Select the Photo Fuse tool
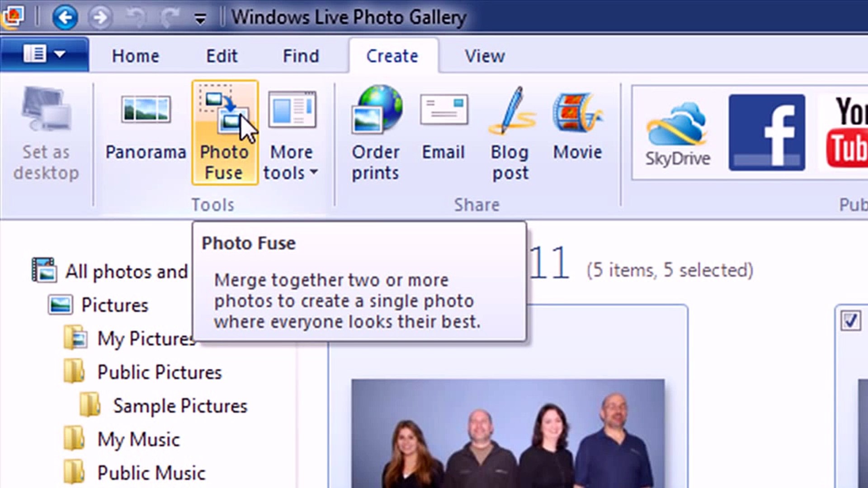This screenshot has width=868, height=488. [x=225, y=132]
